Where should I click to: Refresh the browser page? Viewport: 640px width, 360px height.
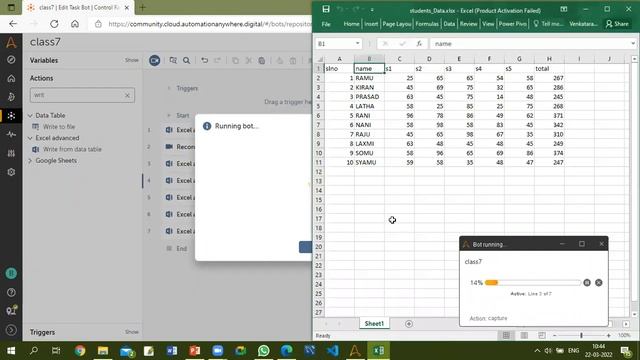[54, 24]
